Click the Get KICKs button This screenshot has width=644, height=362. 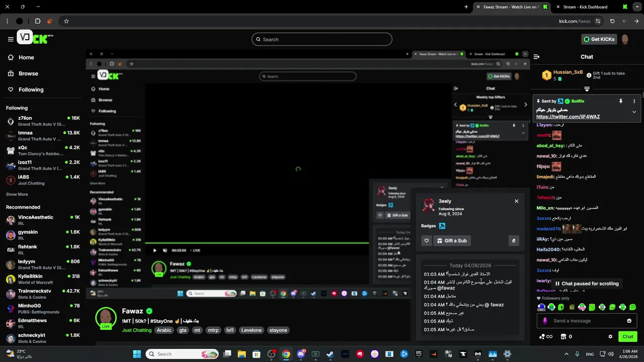[599, 39]
